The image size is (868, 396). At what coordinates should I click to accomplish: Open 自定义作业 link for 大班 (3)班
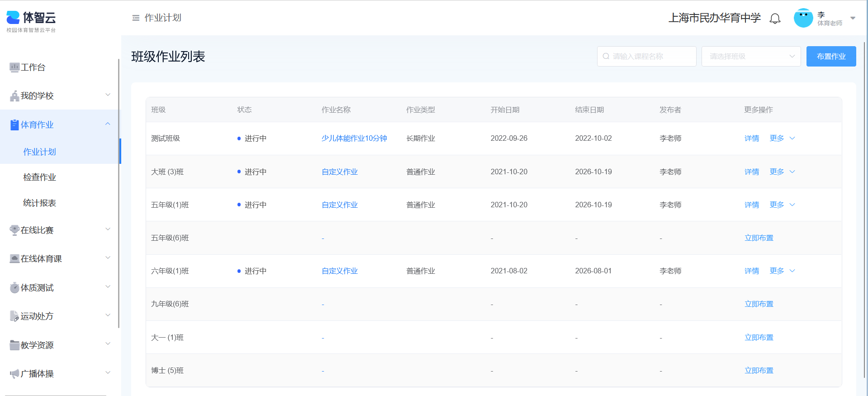[340, 172]
